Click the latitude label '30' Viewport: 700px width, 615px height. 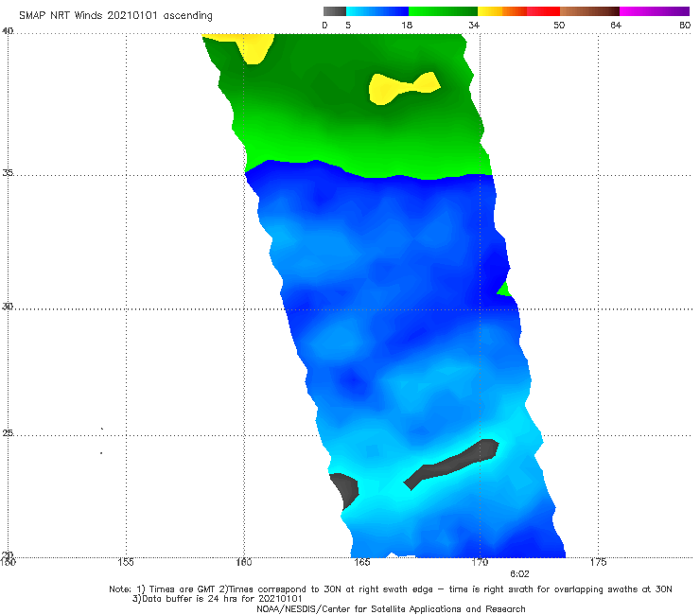[x=8, y=307]
